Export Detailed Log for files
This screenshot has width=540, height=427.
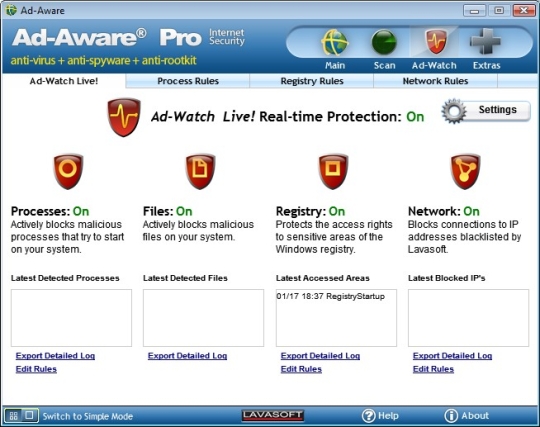click(x=187, y=356)
